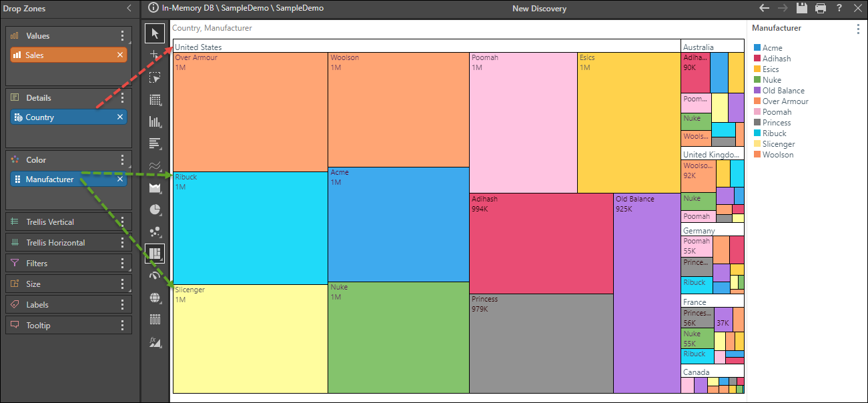868x403 pixels.
Task: Open the geo map visualization icon
Action: click(x=155, y=298)
